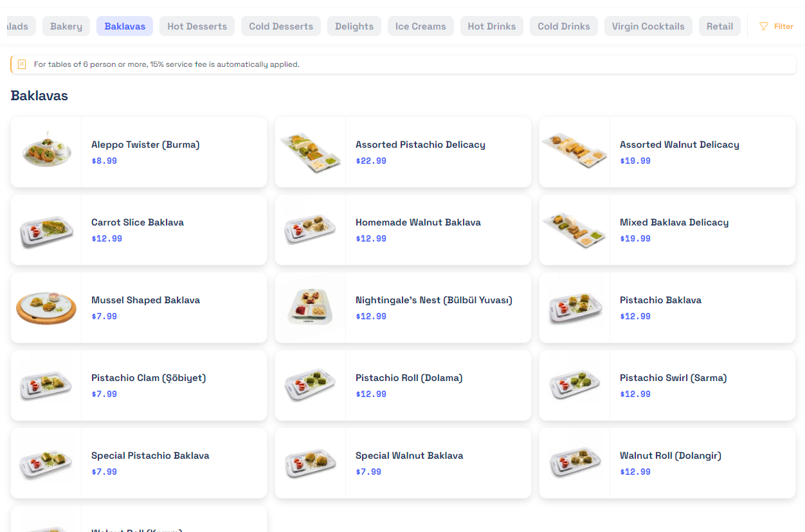This screenshot has width=805, height=532.
Task: Click the service fee percent icon
Action: (x=22, y=64)
